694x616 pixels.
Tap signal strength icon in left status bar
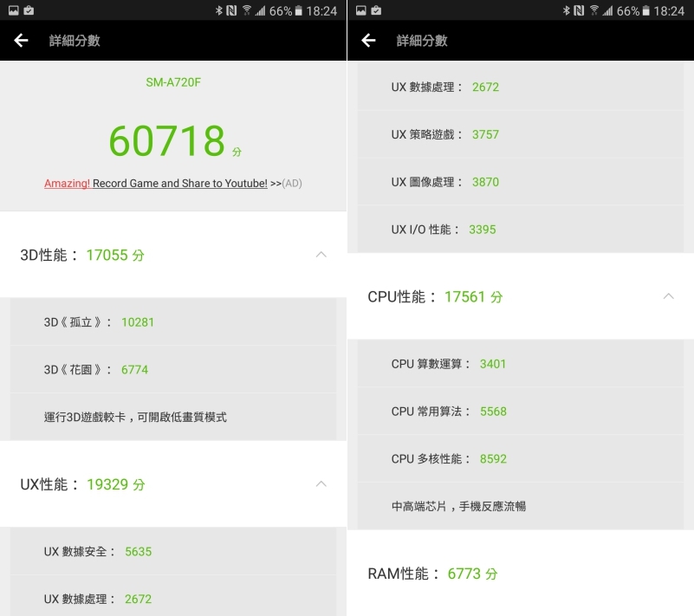click(260, 10)
